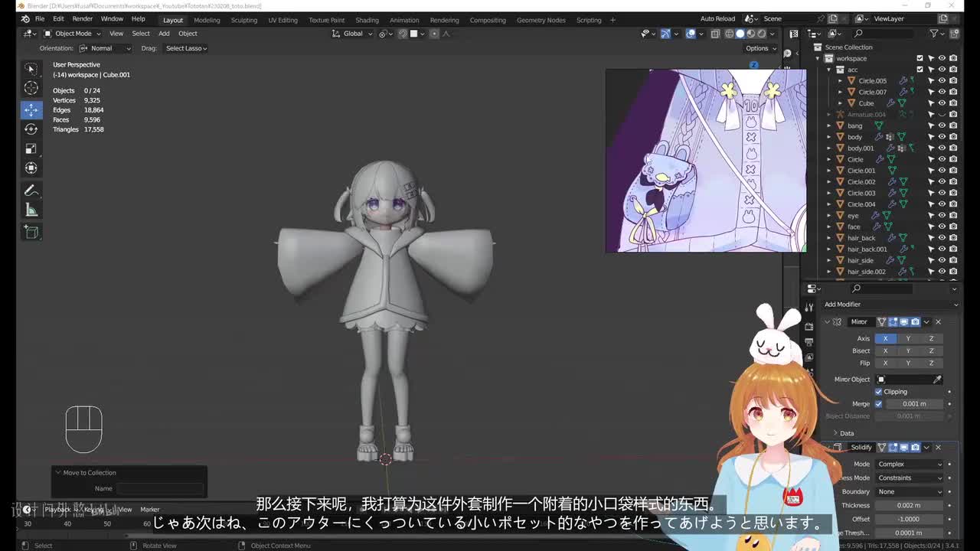Enable Mirror Axis Y
The height and width of the screenshot is (551, 980).
pos(908,339)
